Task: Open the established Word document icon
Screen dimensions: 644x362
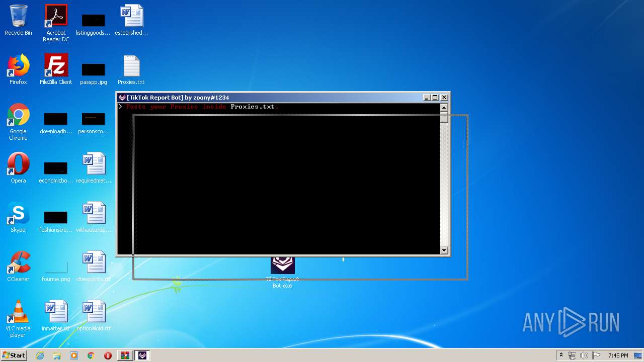Action: (x=131, y=20)
